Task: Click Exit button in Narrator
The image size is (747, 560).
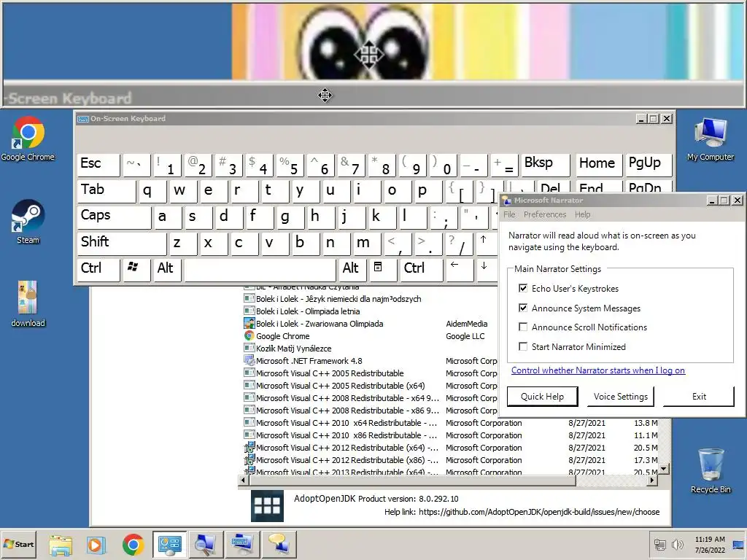Action: (x=699, y=396)
